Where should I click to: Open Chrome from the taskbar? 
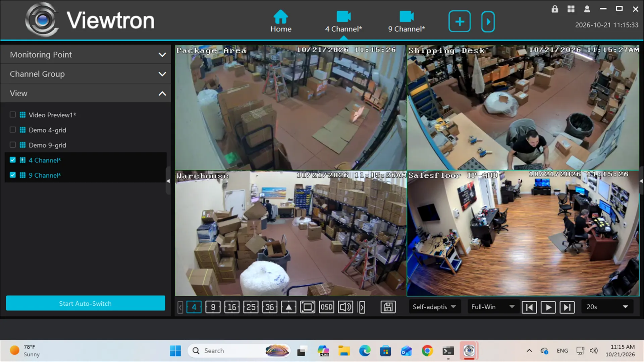click(x=427, y=351)
